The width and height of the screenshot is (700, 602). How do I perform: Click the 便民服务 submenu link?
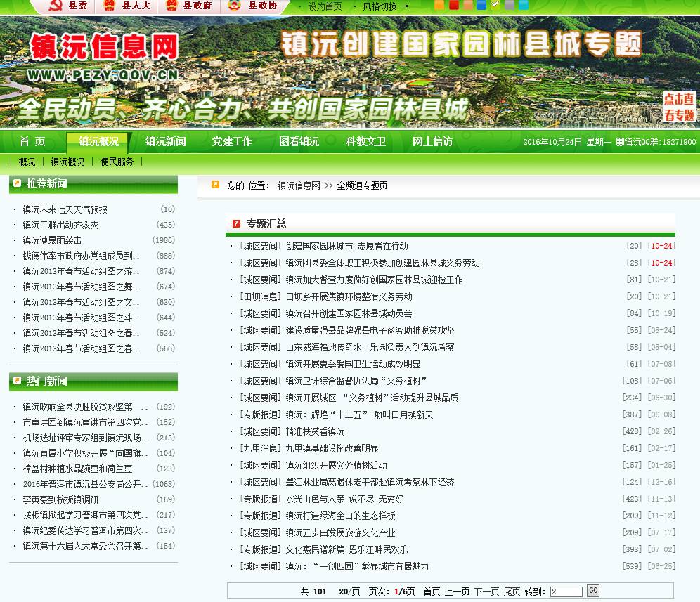117,162
